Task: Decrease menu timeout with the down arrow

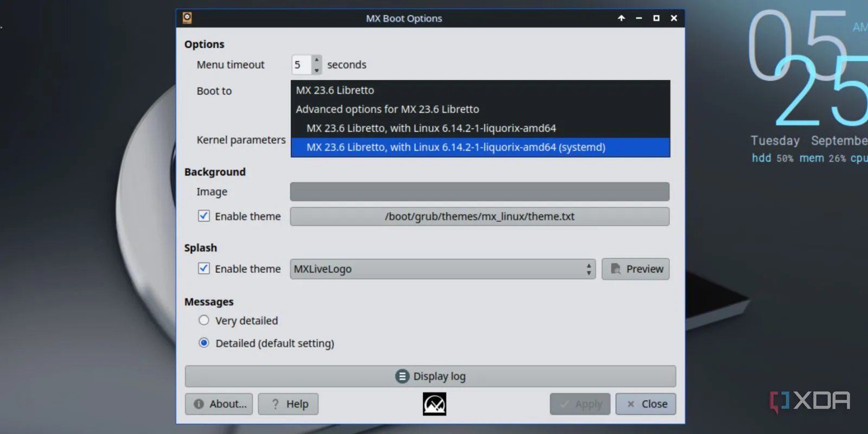Action: click(x=317, y=70)
